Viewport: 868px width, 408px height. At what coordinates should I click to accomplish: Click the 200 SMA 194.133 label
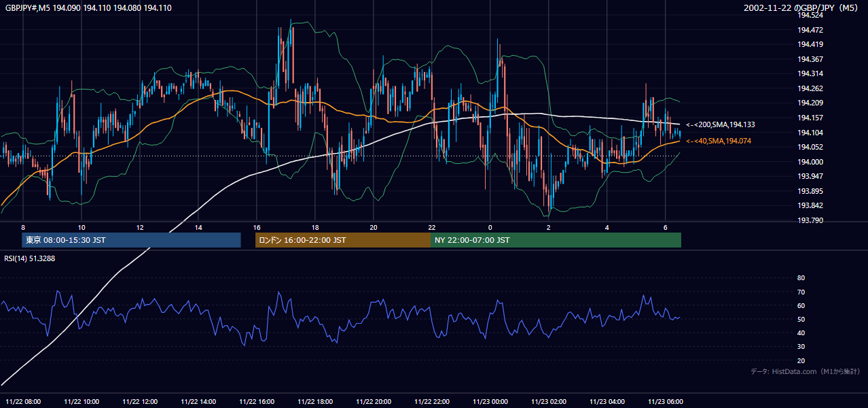(721, 125)
